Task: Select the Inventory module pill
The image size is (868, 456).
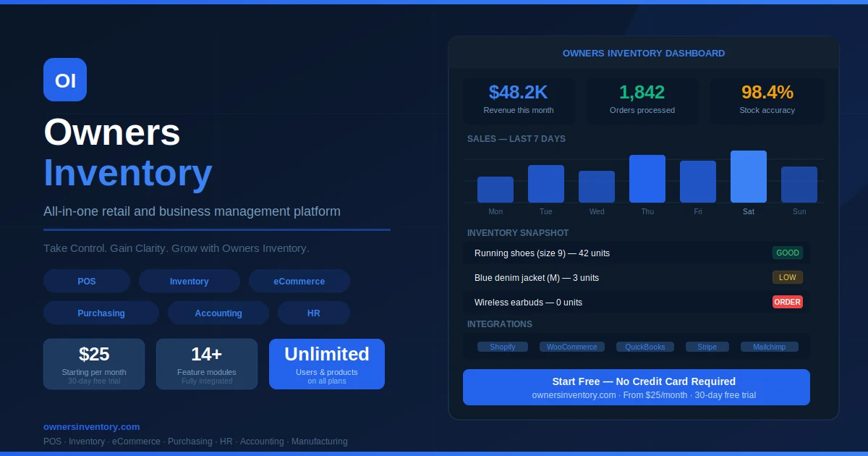Action: pos(190,281)
